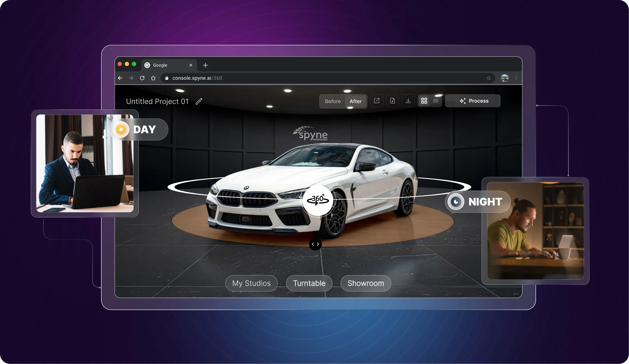Switch to list view layout
The width and height of the screenshot is (629, 364).
click(435, 101)
